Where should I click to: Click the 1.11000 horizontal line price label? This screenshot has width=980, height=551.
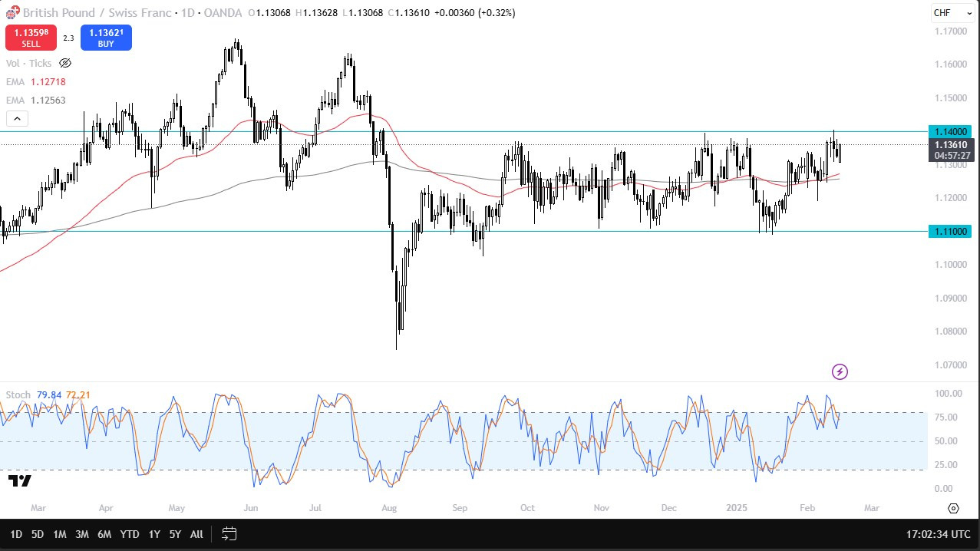pyautogui.click(x=949, y=231)
